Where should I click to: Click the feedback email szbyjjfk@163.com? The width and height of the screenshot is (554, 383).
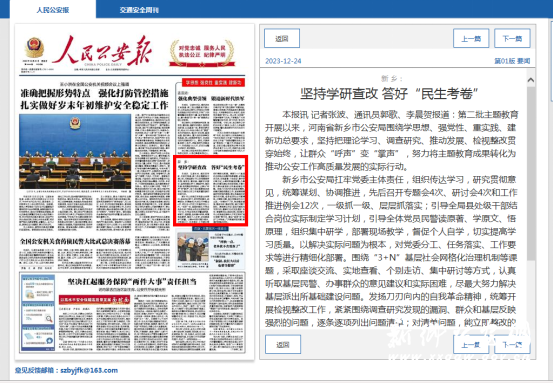(x=89, y=370)
